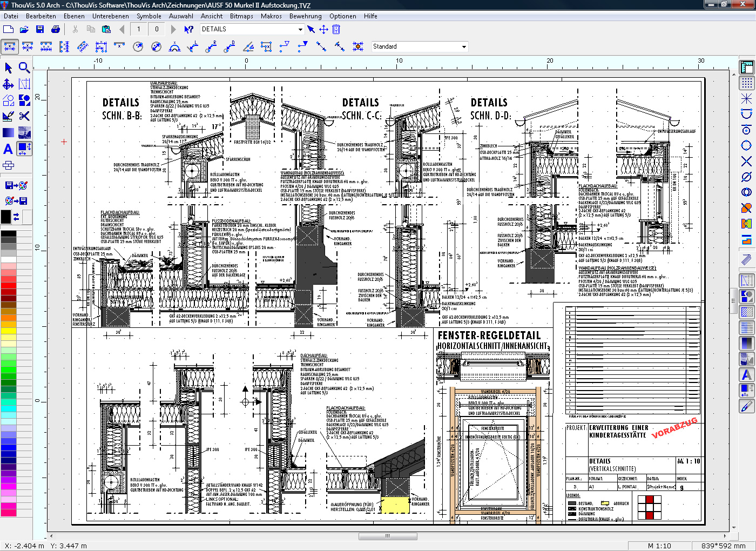Click the horizontal scrollbar thumb
This screenshot has height=551, width=756.
coord(388,536)
